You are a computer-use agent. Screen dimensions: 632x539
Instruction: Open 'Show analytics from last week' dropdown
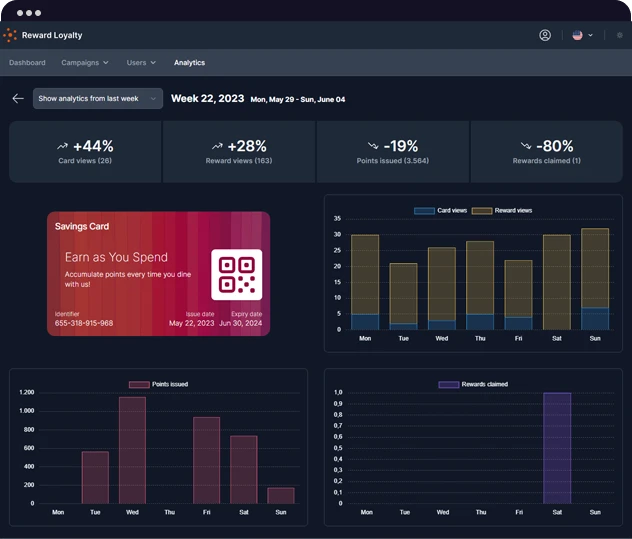pos(97,99)
